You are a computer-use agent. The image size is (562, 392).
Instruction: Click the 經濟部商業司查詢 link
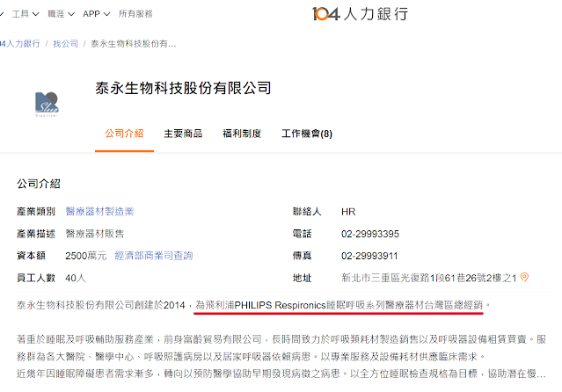[154, 256]
